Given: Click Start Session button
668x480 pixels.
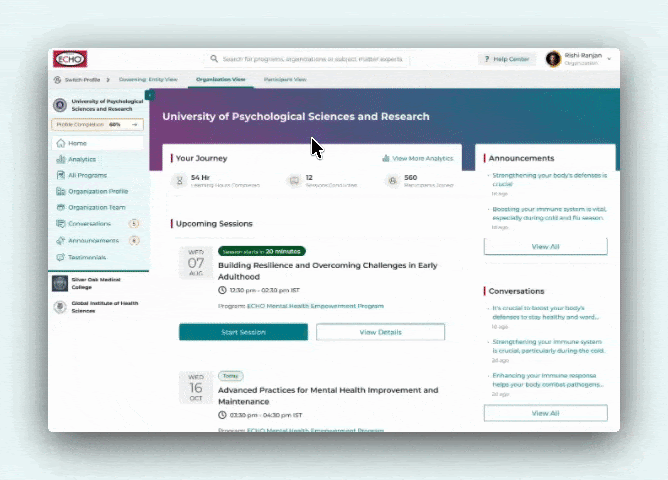Looking at the screenshot, I should coord(243,332).
